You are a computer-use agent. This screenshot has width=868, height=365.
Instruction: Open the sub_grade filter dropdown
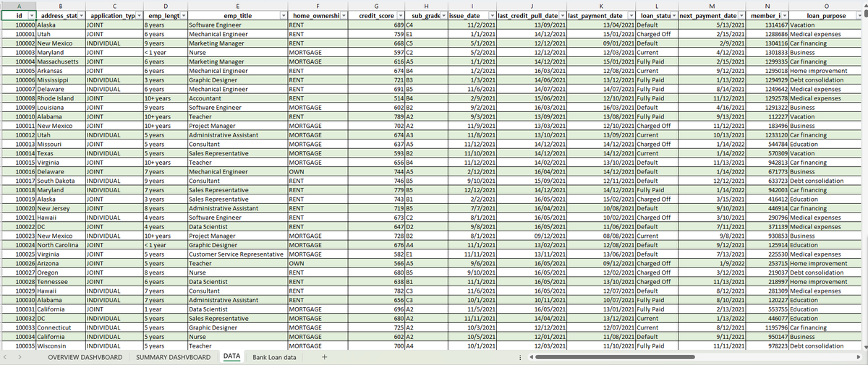point(442,16)
